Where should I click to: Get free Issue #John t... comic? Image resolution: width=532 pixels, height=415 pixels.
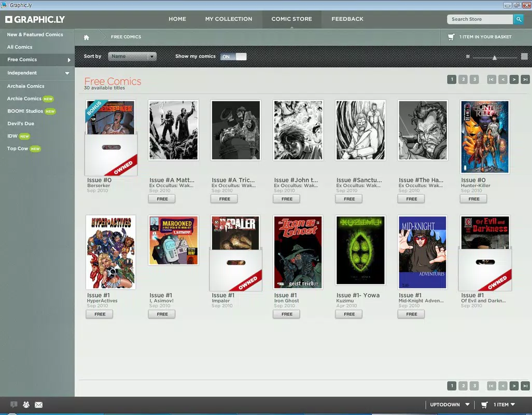286,199
